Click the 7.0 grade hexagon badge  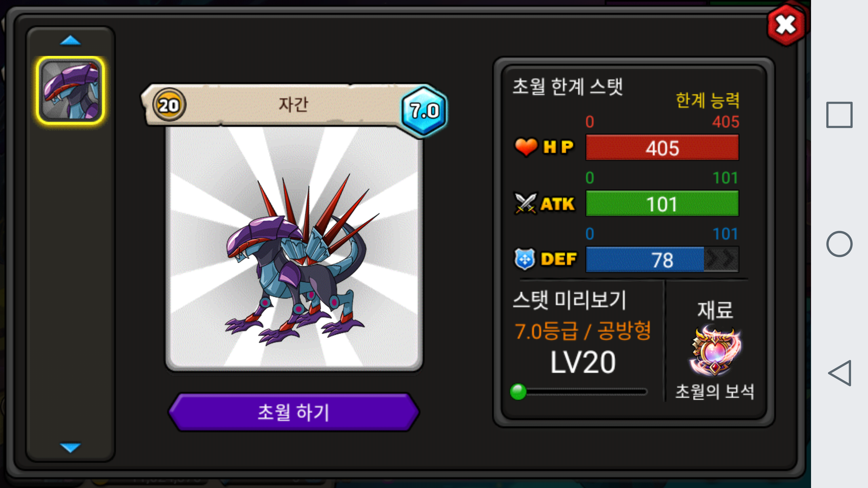424,111
